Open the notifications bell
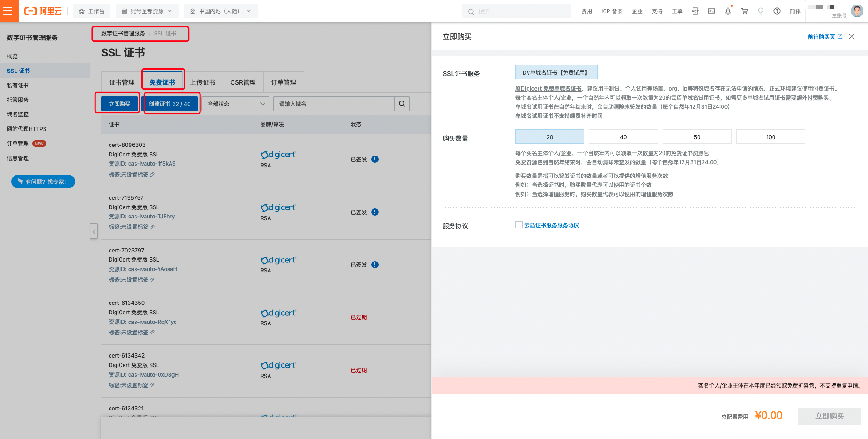868x439 pixels. point(728,11)
